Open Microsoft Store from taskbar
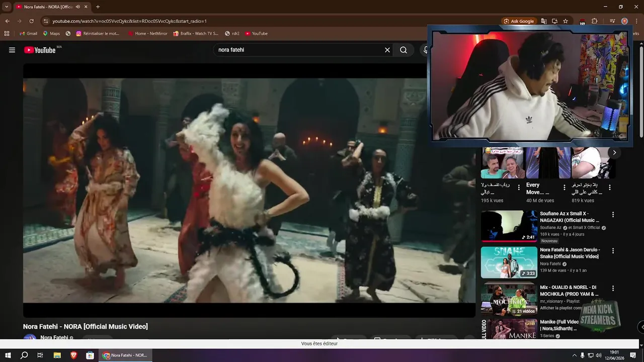644x362 pixels. (x=90, y=355)
